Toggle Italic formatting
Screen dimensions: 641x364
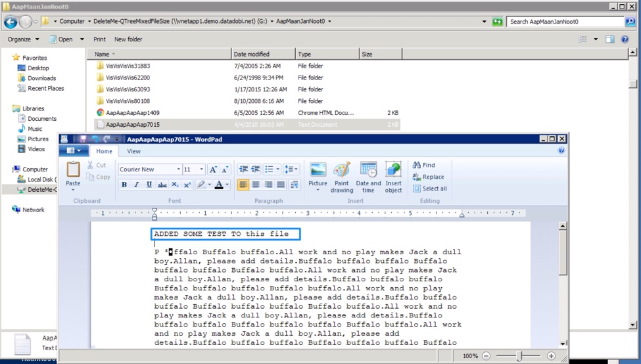[137, 185]
